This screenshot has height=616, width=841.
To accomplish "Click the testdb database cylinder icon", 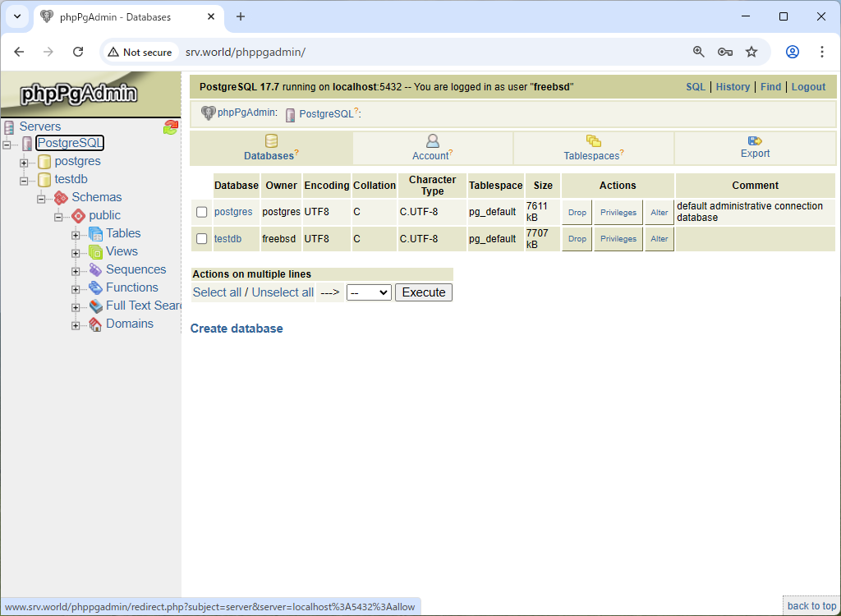I will coord(44,180).
